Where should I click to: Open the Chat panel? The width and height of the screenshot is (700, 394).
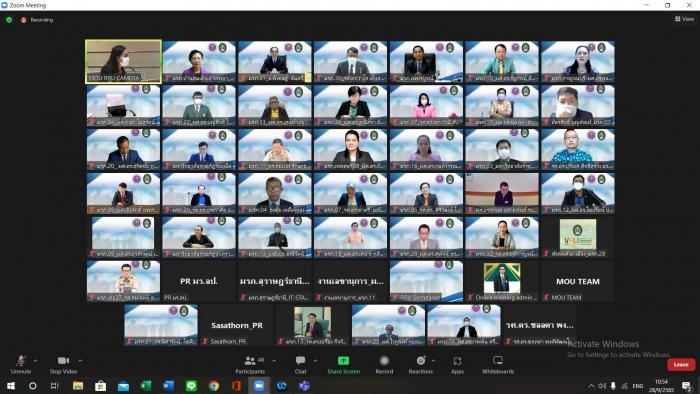300,364
